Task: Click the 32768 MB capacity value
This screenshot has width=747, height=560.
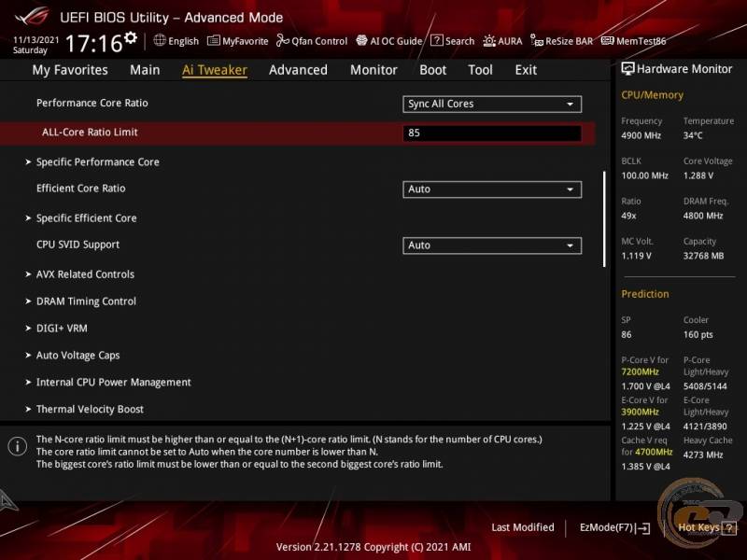Action: pyautogui.click(x=704, y=256)
